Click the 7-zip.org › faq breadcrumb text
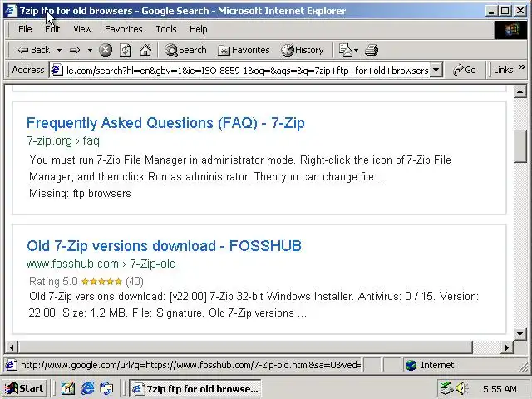This screenshot has height=399, width=532. point(63,140)
